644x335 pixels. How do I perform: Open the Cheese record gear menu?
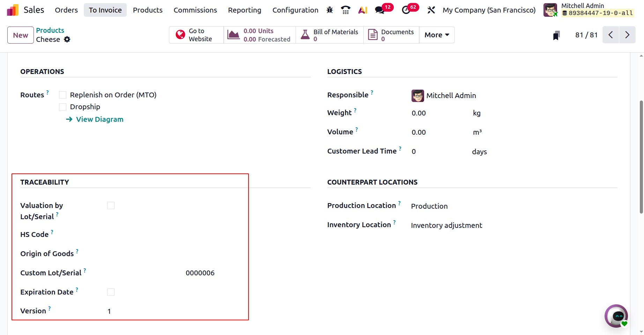pyautogui.click(x=67, y=39)
